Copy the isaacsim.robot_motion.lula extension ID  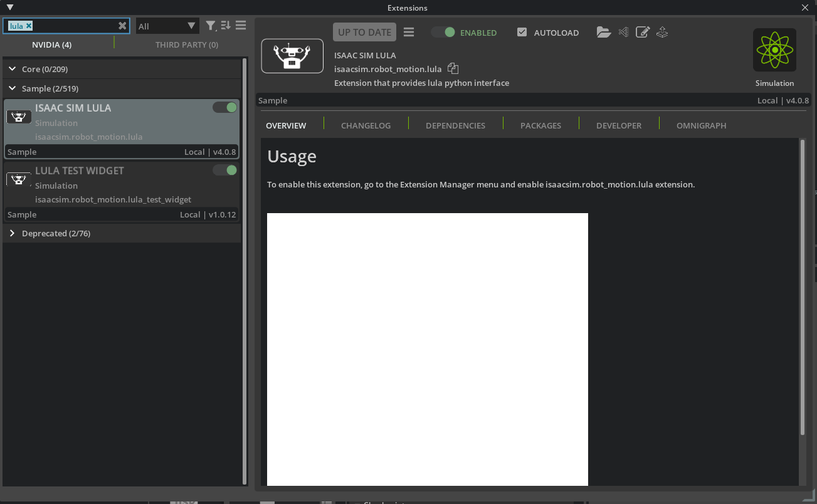pos(453,69)
